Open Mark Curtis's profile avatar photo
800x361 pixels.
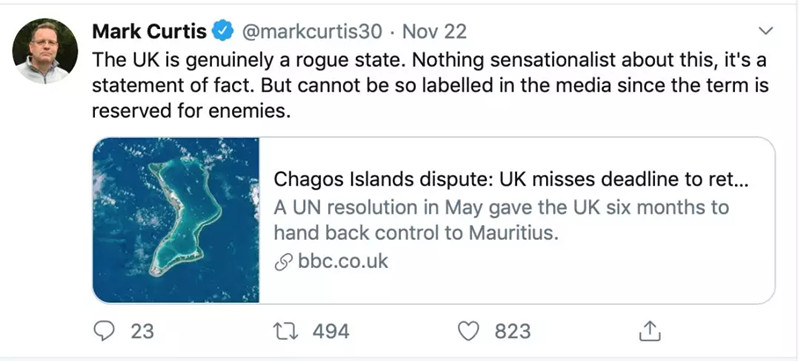tap(44, 51)
